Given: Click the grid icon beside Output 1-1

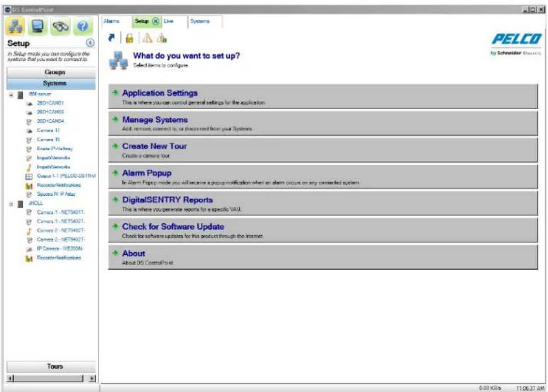Looking at the screenshot, I should point(29,176).
